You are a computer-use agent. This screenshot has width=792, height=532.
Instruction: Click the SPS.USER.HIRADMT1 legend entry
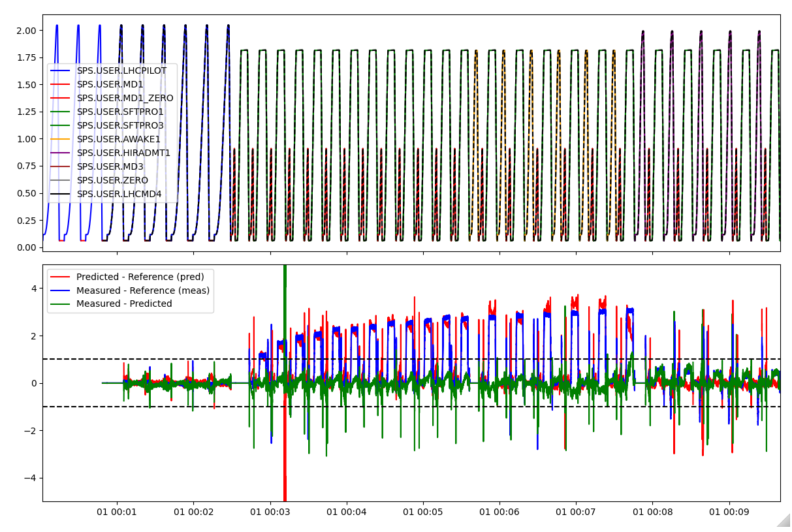tap(123, 153)
